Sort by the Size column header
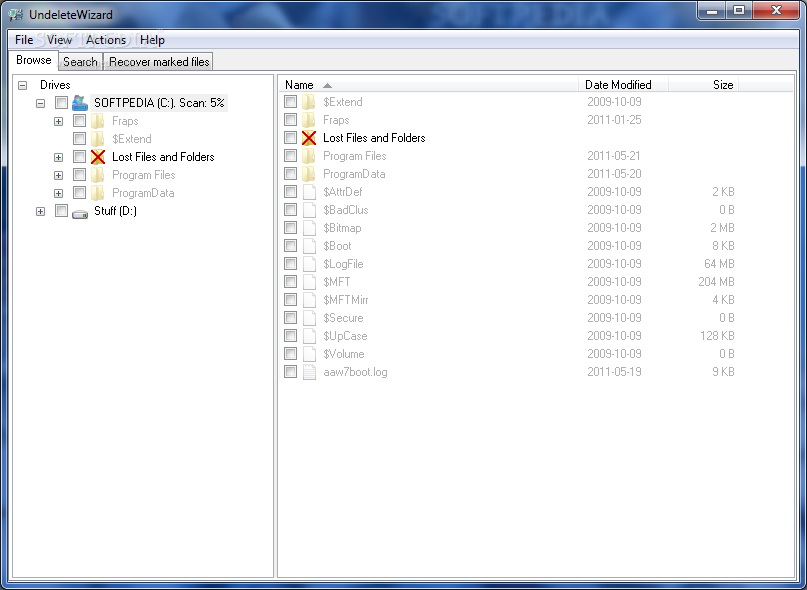Viewport: 807px width, 590px height. coord(704,85)
